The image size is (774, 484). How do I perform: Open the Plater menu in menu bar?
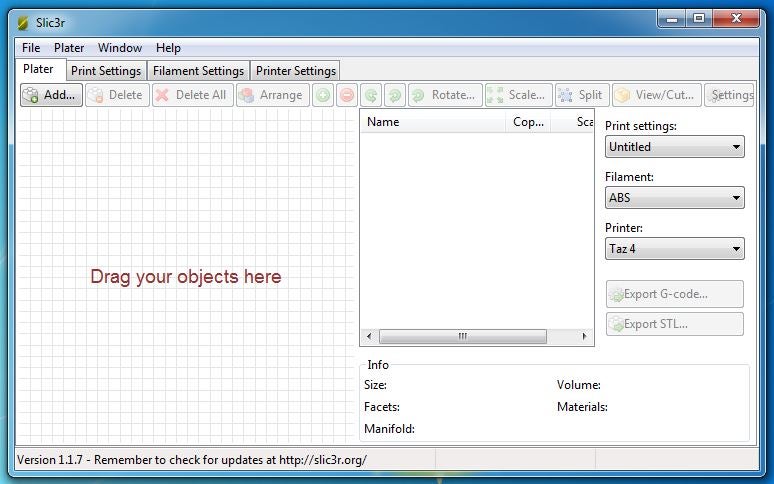[x=69, y=48]
